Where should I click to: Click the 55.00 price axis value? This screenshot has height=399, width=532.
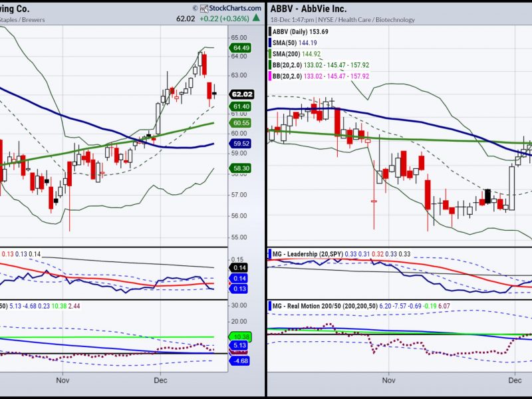pos(239,237)
